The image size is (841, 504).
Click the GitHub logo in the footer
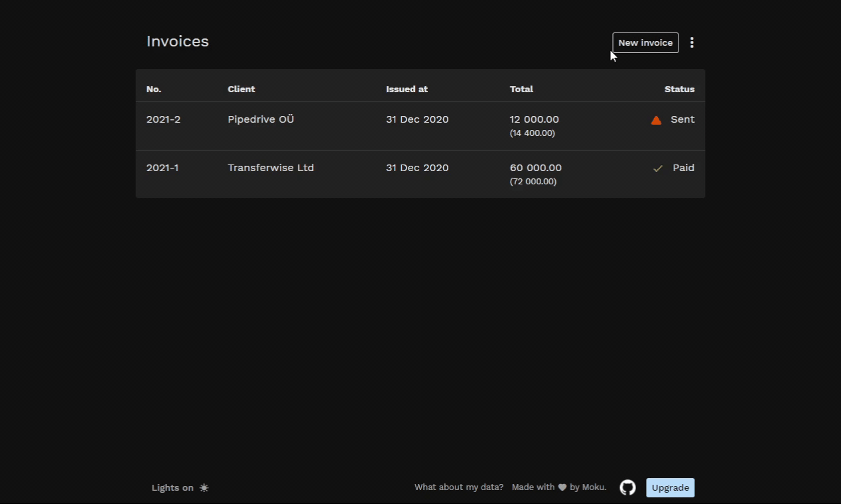coord(627,487)
